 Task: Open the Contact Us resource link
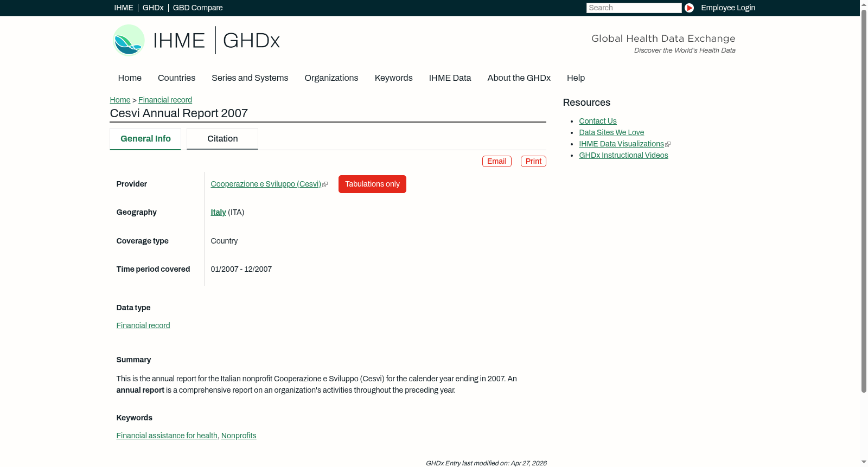tap(597, 121)
